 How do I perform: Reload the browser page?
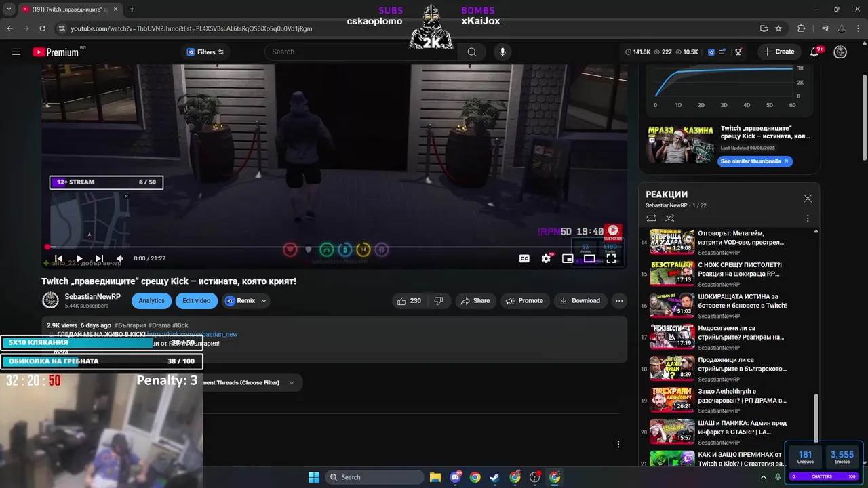(42, 28)
